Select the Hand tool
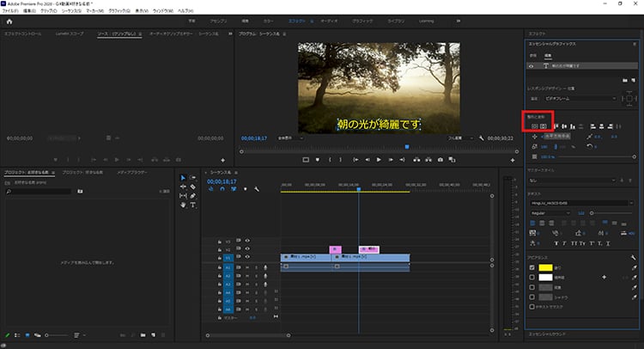The width and height of the screenshot is (644, 349). (x=183, y=205)
